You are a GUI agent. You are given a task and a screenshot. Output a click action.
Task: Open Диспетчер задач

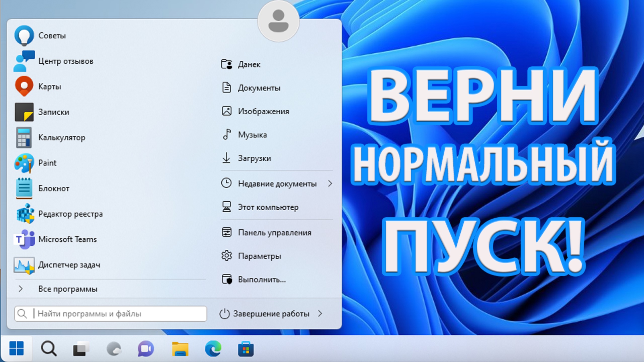coord(69,265)
